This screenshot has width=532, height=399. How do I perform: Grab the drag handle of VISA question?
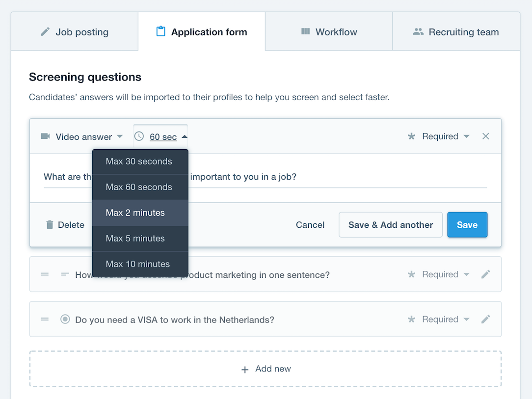tap(45, 319)
